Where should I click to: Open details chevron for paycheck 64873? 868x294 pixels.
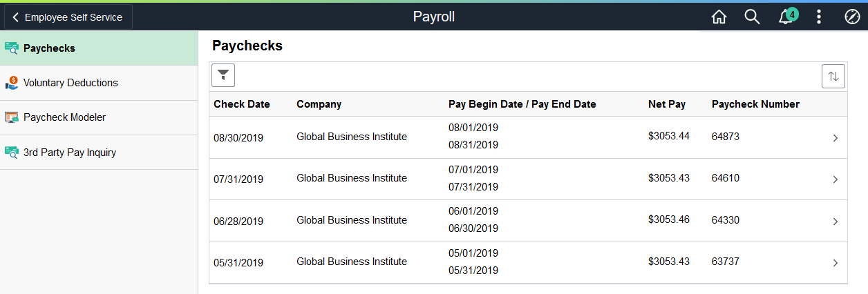pyautogui.click(x=835, y=138)
